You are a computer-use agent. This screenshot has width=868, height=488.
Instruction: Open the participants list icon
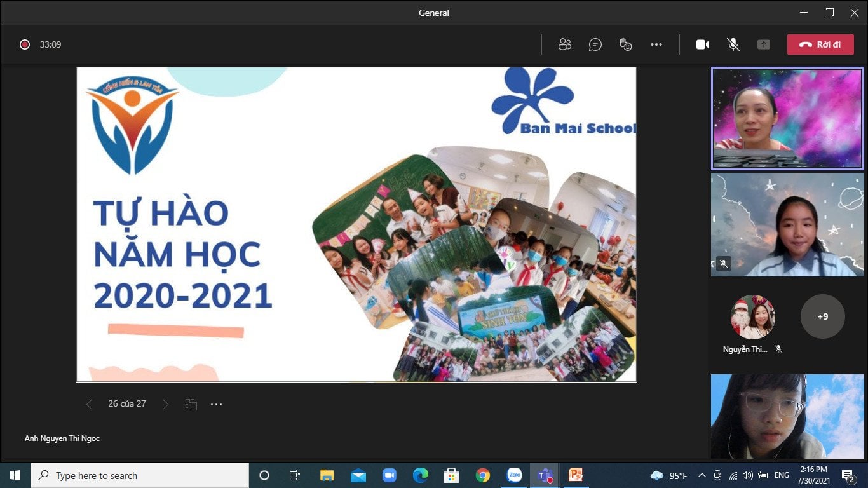(x=564, y=44)
